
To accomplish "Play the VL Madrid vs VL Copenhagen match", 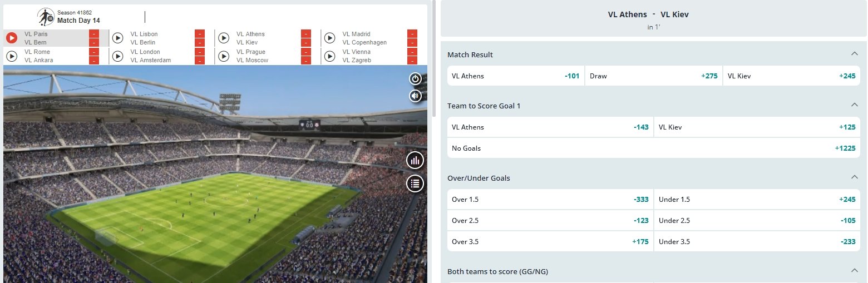I will click(330, 38).
